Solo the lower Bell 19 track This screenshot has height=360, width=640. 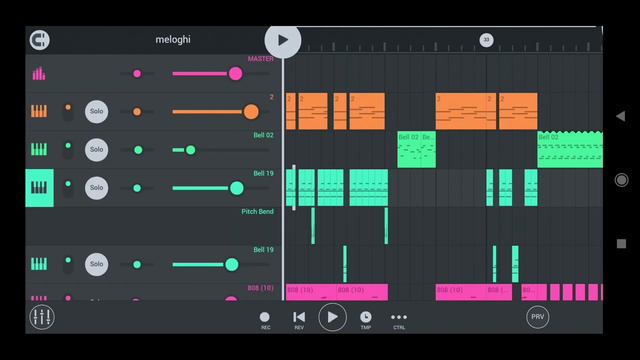[x=96, y=264]
